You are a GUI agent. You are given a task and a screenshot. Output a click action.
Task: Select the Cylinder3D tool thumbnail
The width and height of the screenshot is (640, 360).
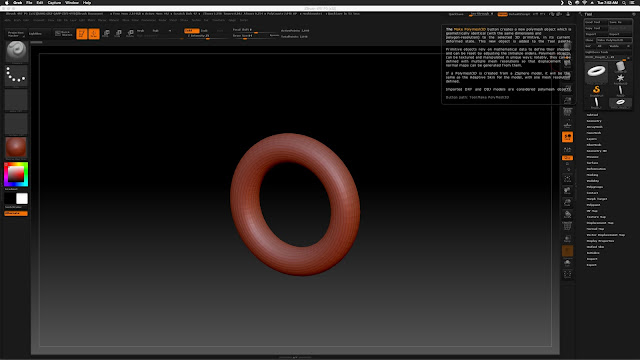[620, 67]
